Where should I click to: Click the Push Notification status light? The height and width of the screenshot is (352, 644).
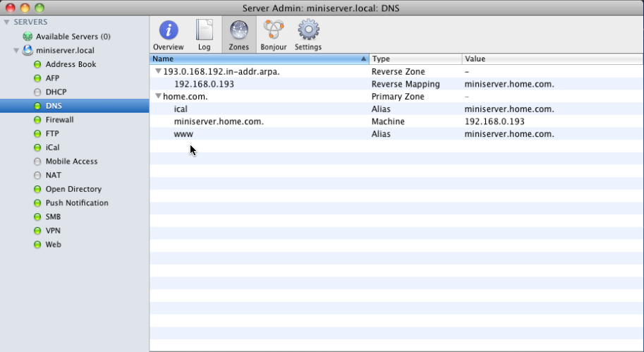coord(37,203)
